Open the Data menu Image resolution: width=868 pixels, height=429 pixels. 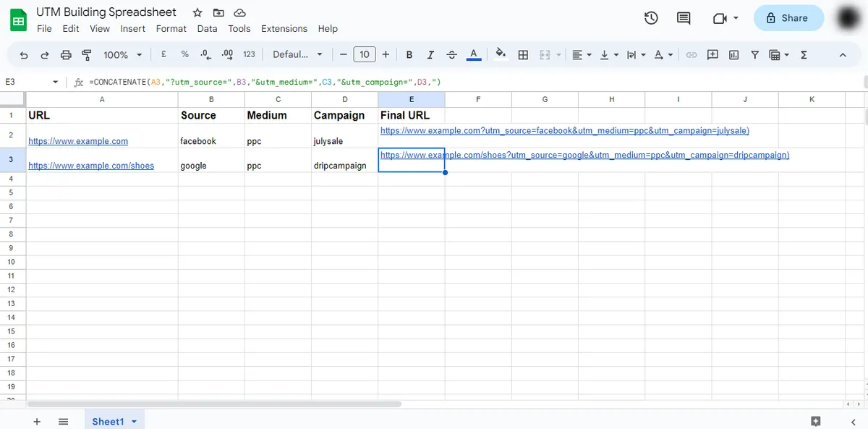(x=207, y=29)
